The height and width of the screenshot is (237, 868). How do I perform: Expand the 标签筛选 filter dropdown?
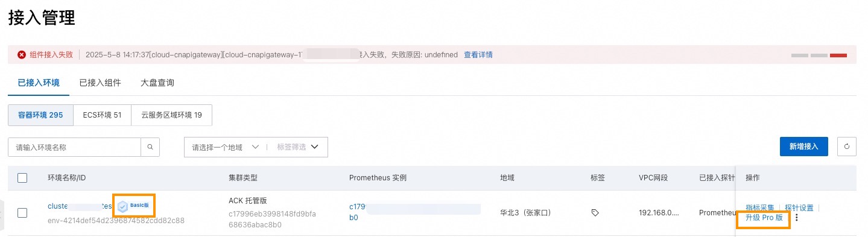click(298, 147)
